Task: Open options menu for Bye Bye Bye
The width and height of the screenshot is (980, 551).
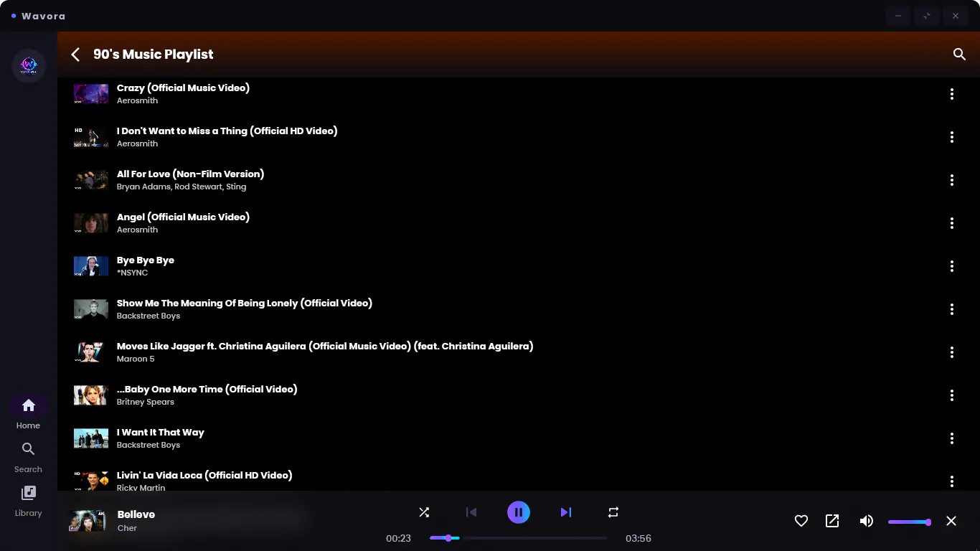Action: click(x=952, y=266)
